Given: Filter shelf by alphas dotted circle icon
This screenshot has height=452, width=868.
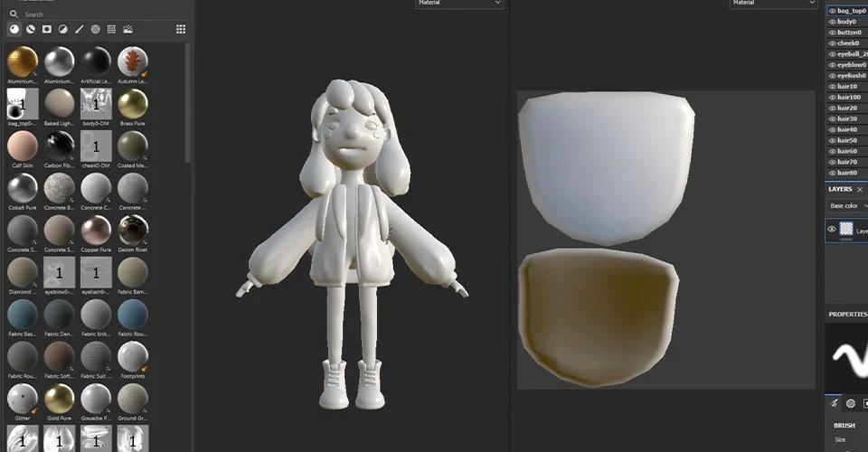Looking at the screenshot, I should tap(95, 29).
